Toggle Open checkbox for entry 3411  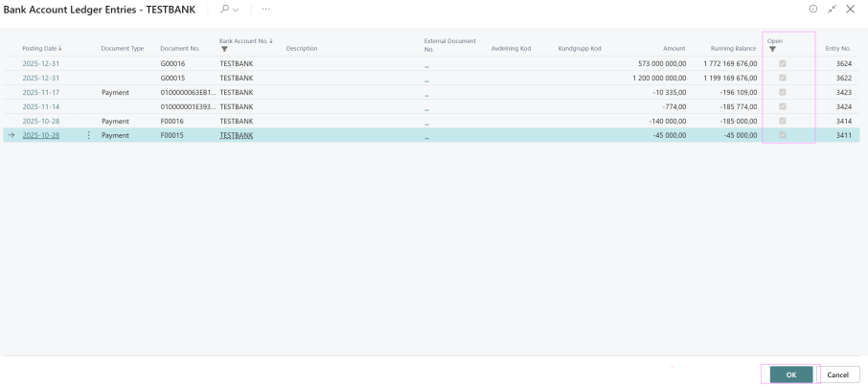(782, 135)
